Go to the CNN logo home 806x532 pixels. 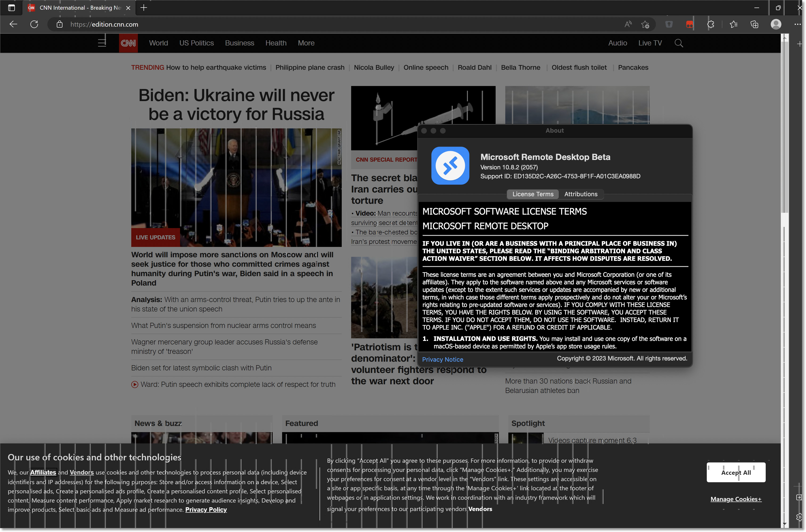(x=128, y=43)
